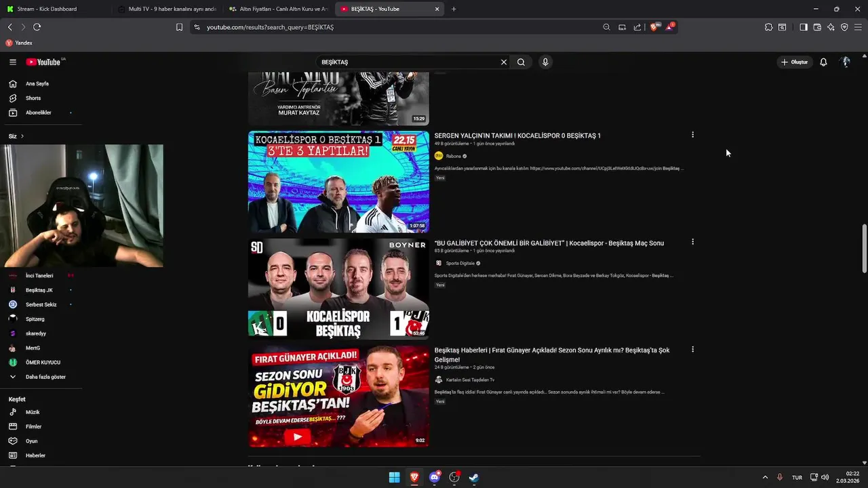Open Steam from the taskbar

point(474,477)
